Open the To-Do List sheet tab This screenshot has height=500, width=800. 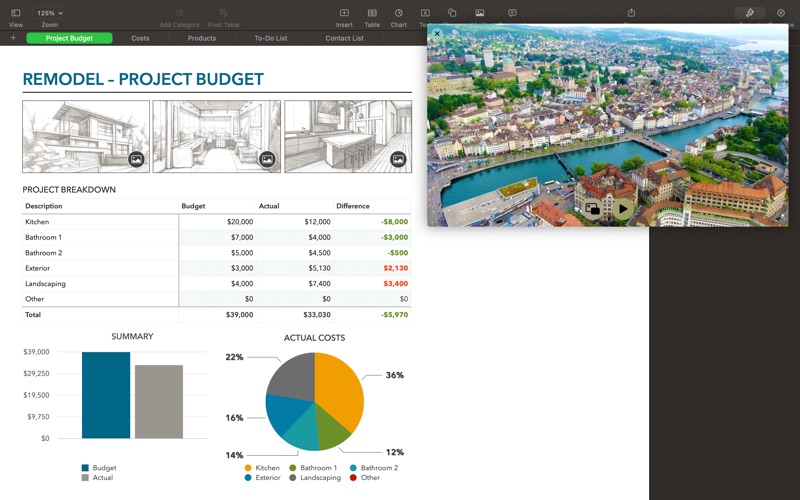click(270, 38)
